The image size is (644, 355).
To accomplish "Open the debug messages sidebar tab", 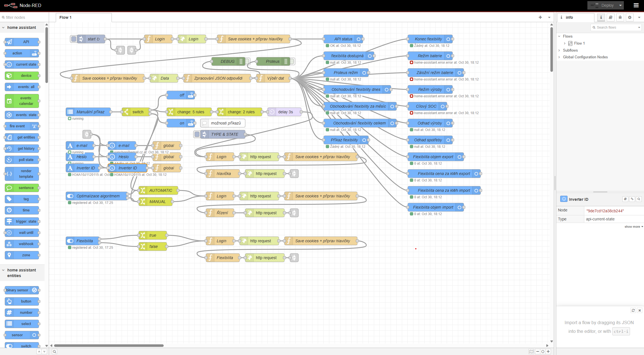I will coord(620,17).
